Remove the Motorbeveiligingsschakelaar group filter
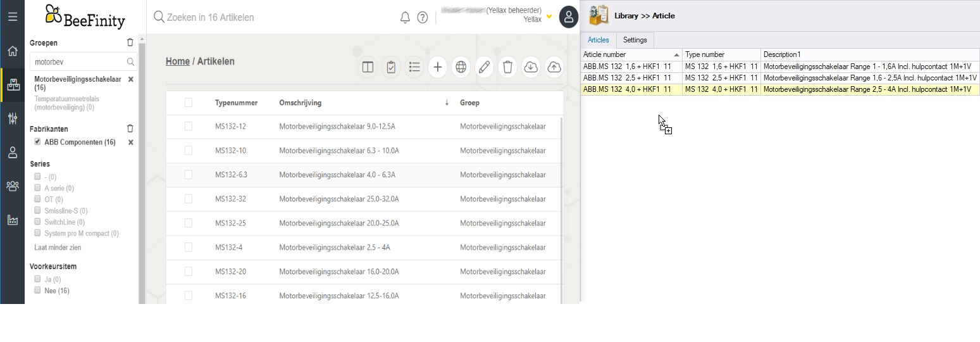 click(131, 80)
